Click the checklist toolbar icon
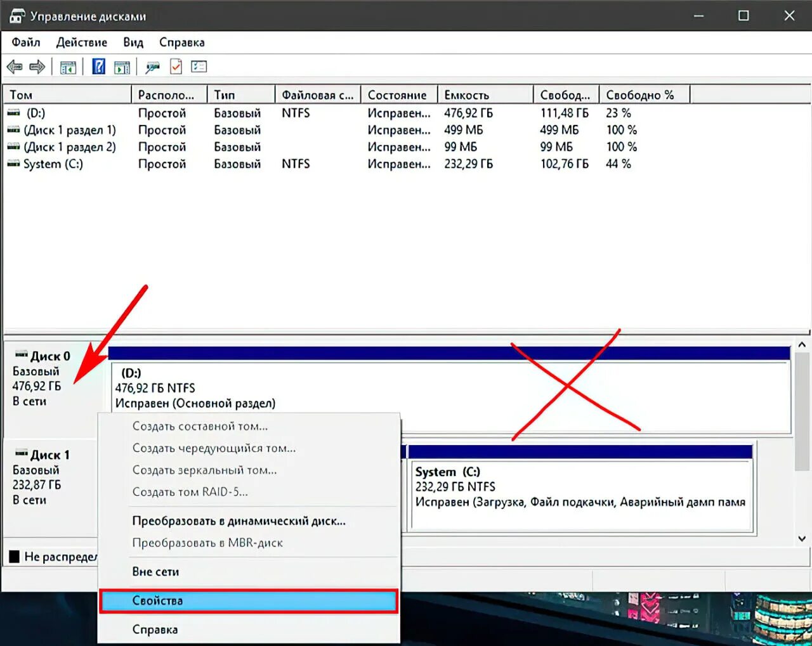812x646 pixels. (x=199, y=67)
